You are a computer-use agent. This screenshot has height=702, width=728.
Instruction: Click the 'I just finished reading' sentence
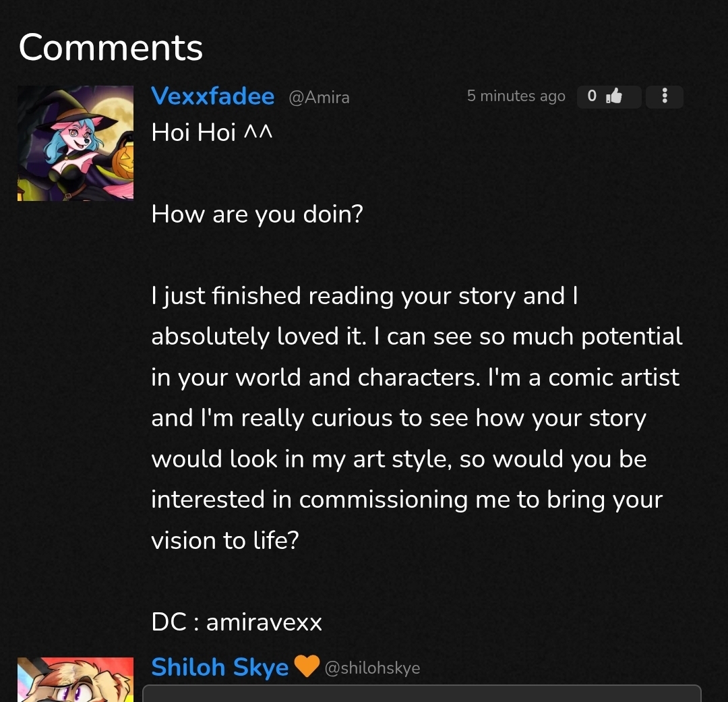coord(364,296)
